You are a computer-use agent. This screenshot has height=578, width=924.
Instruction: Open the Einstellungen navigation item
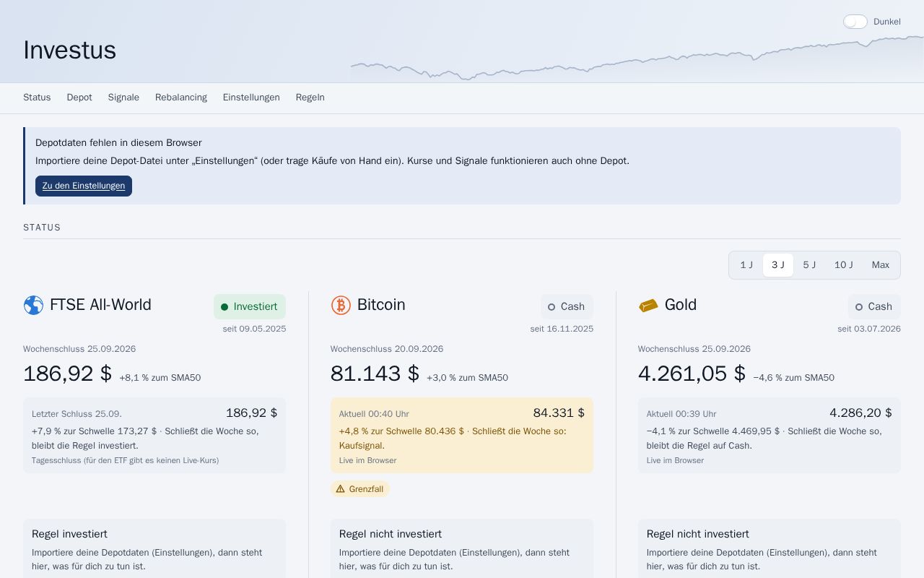tap(251, 98)
